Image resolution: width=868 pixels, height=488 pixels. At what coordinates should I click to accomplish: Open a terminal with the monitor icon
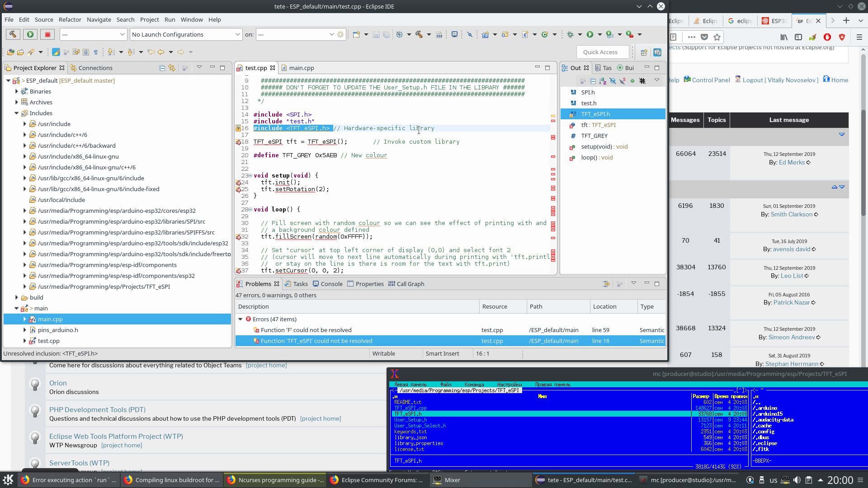pos(454,34)
